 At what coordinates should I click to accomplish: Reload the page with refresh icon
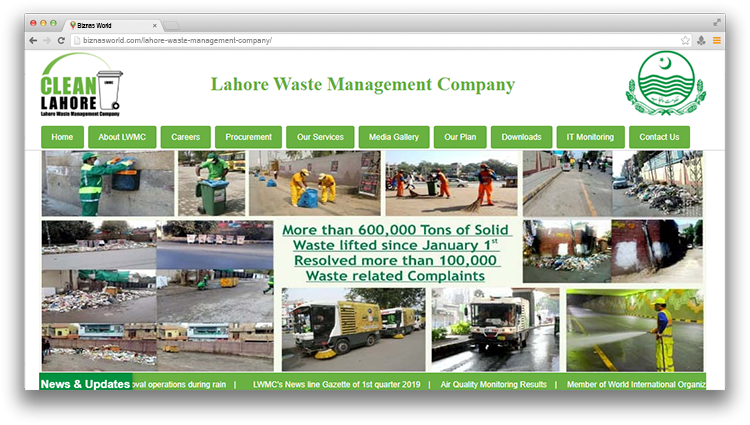point(61,40)
